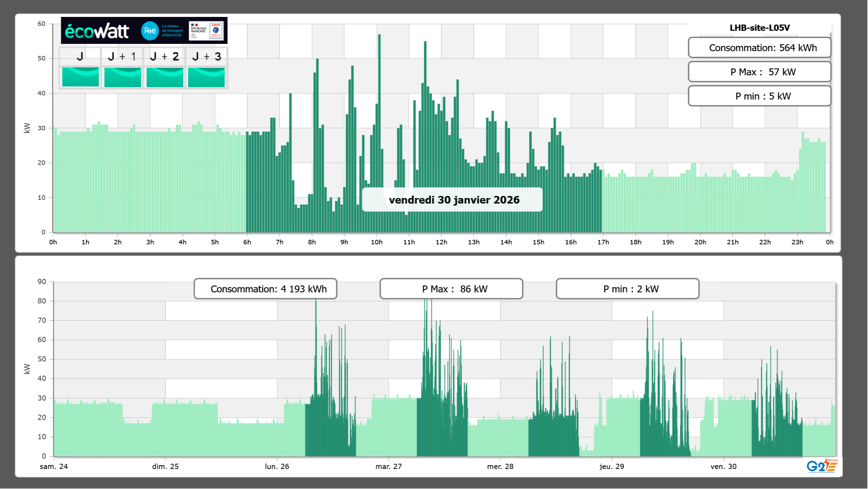Click the daily Consommation 564 kWh box
Screen dimensions: 868x489
pos(759,48)
